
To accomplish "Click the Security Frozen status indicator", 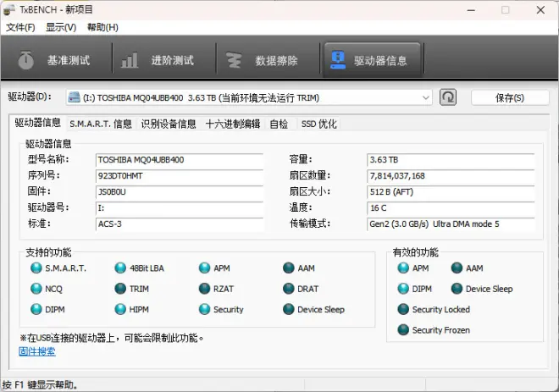I will click(x=403, y=330).
